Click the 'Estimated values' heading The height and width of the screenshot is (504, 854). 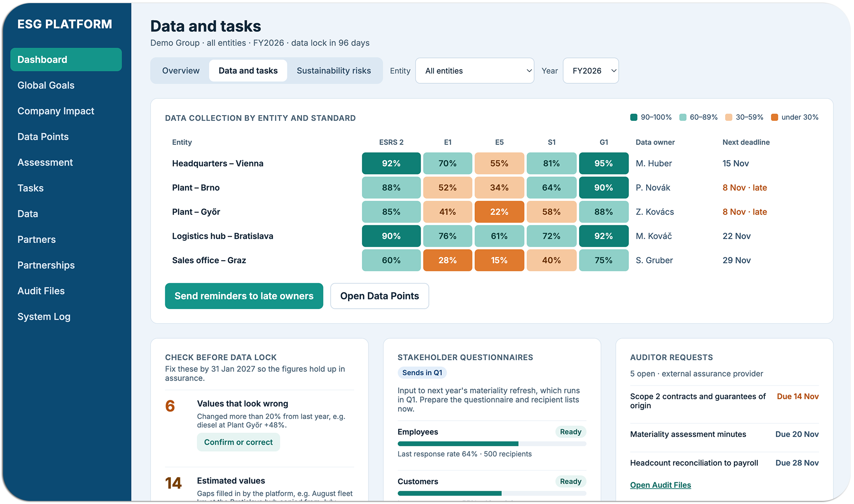click(231, 481)
